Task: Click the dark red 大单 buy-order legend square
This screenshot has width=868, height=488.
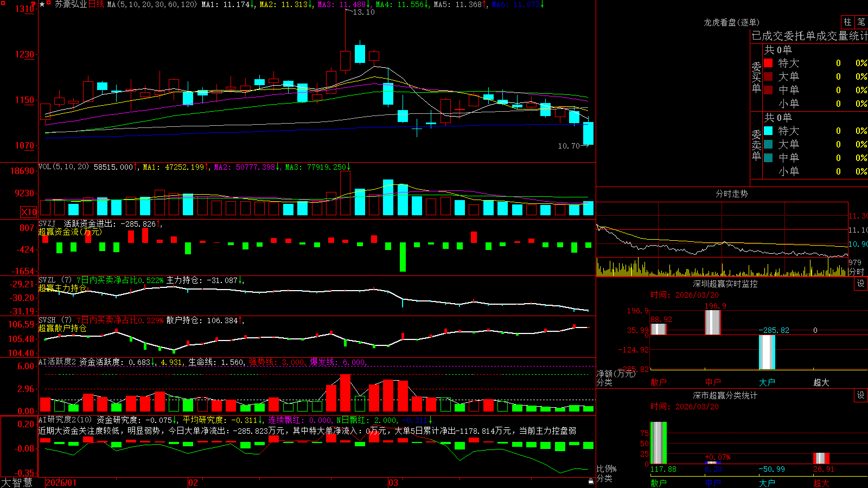Action: pos(768,76)
